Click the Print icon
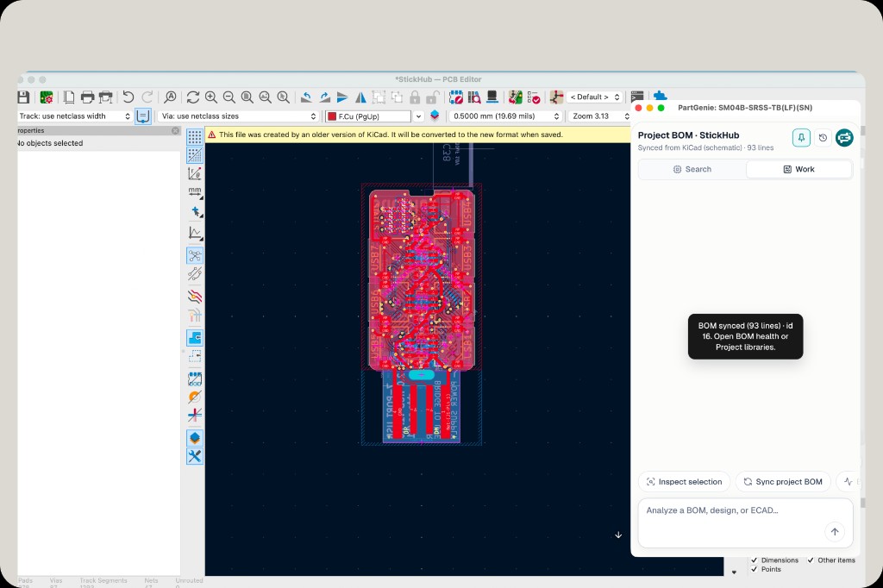 87,97
